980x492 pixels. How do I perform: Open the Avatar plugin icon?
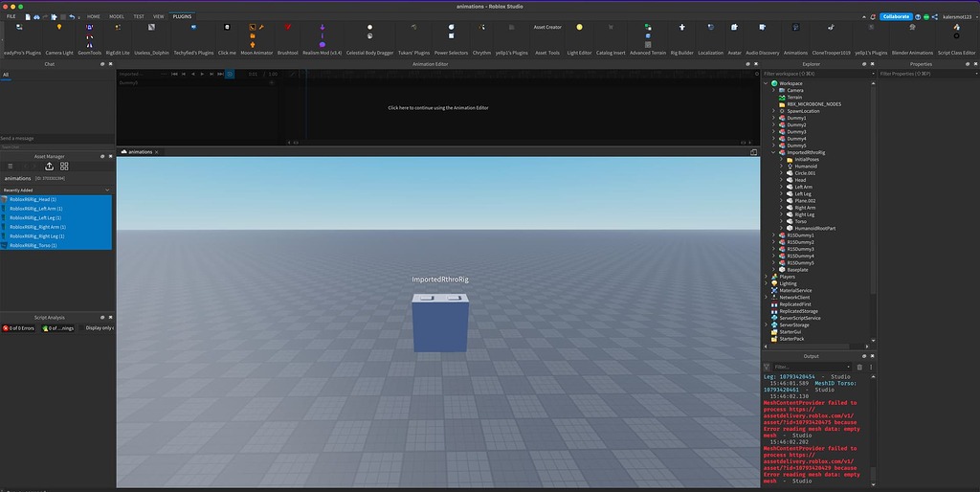(734, 27)
